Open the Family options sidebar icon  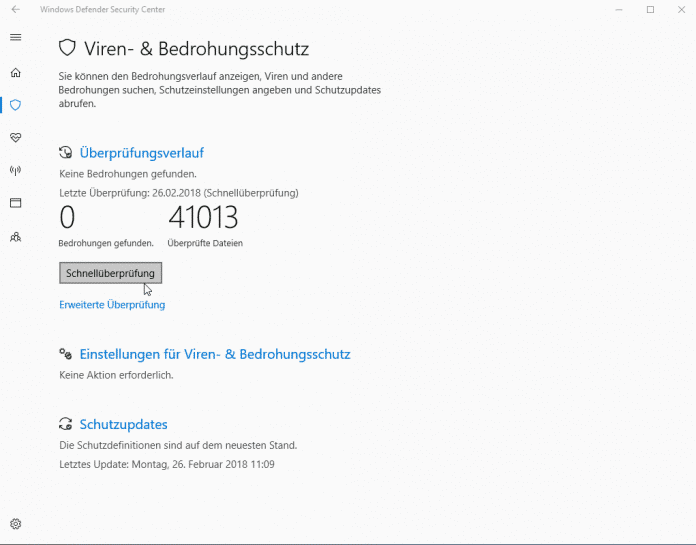[15, 237]
